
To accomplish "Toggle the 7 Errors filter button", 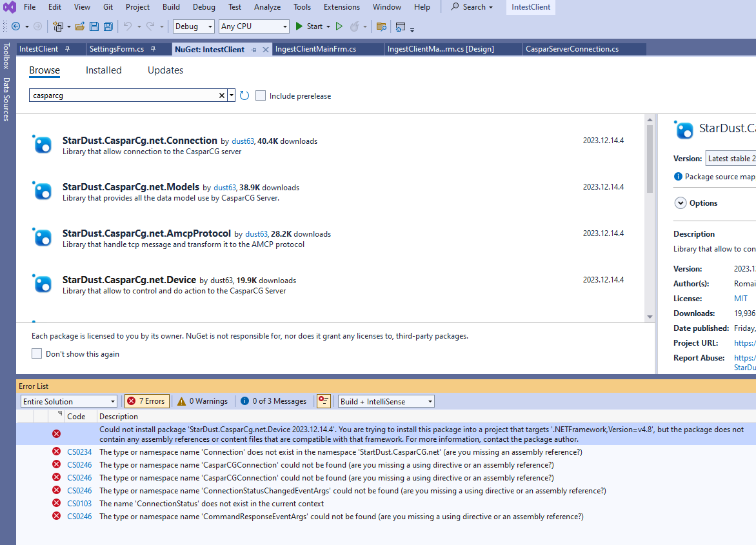I will click(x=146, y=401).
